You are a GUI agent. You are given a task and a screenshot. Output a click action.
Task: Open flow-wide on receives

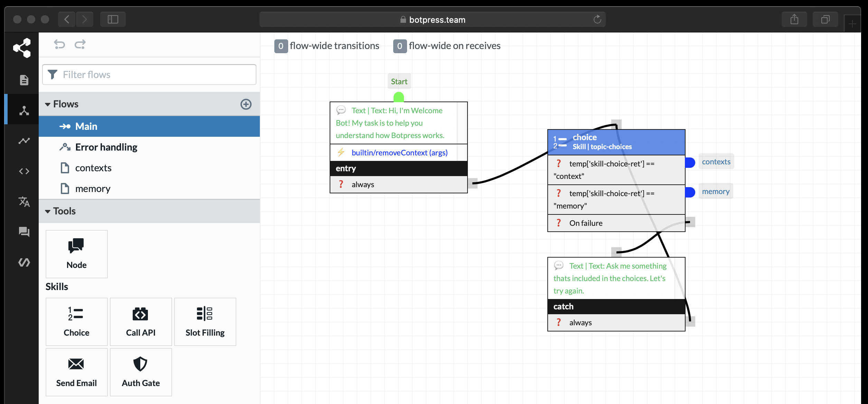pyautogui.click(x=447, y=46)
